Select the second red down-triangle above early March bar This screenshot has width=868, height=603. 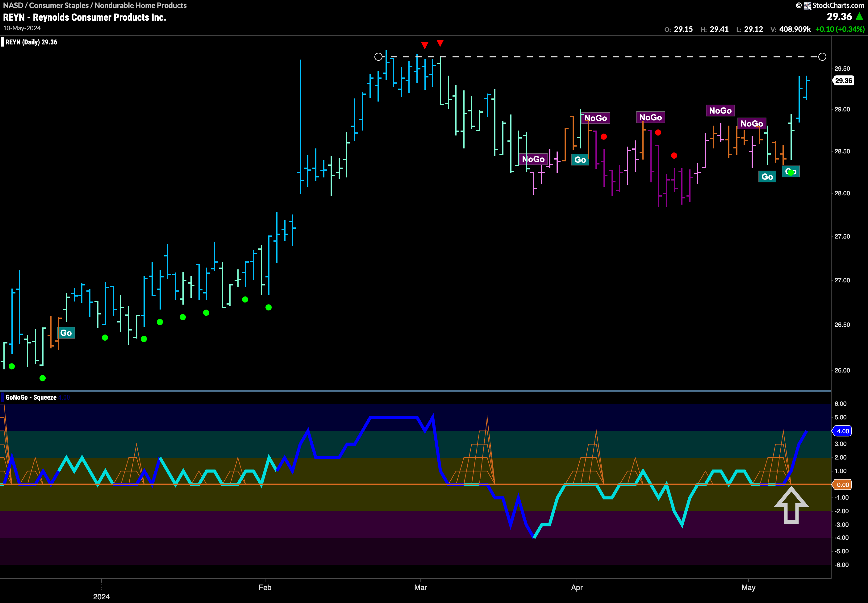pyautogui.click(x=440, y=43)
